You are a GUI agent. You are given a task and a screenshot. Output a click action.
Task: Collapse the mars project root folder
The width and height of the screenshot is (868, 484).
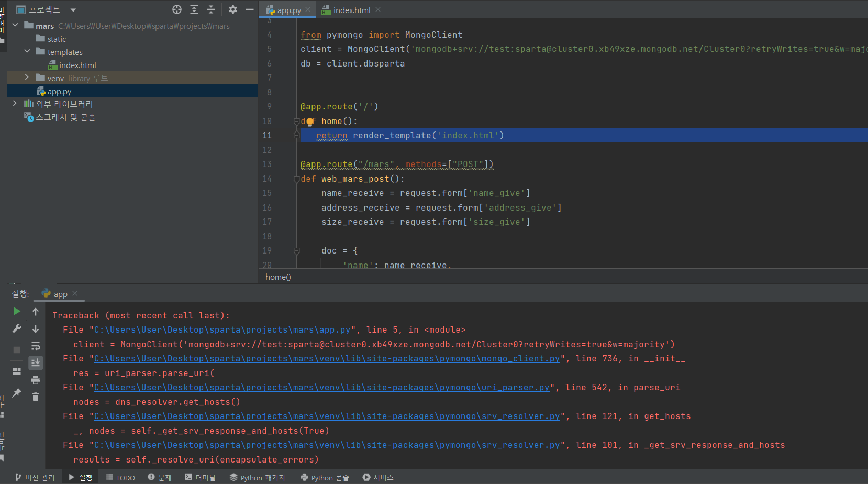click(x=15, y=25)
